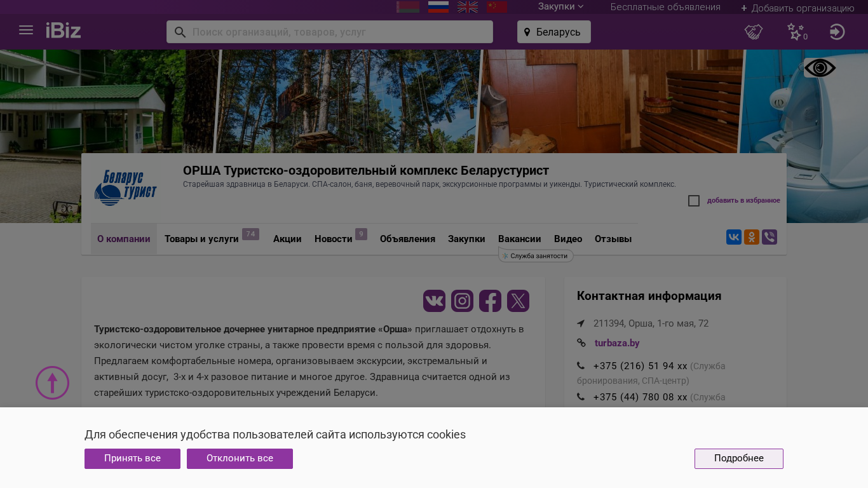Share via the Odnoklassniki icon
Image resolution: width=868 pixels, height=488 pixels.
752,237
